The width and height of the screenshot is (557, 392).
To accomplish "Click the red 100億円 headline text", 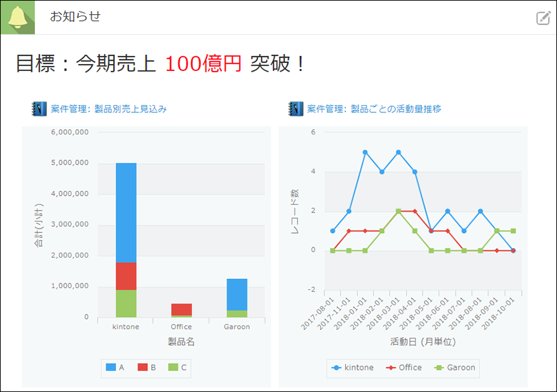I will coord(203,63).
